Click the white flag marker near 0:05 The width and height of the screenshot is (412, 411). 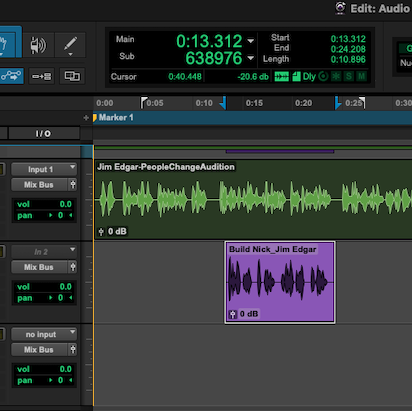click(144, 103)
